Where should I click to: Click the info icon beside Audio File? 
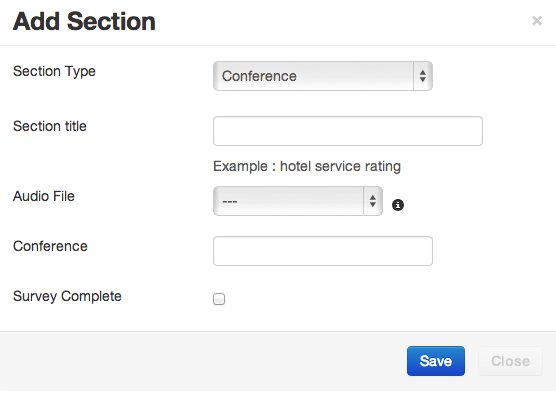397,205
